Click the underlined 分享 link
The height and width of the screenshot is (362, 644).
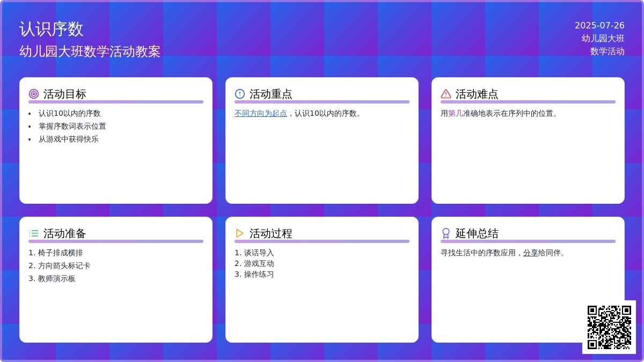(531, 253)
